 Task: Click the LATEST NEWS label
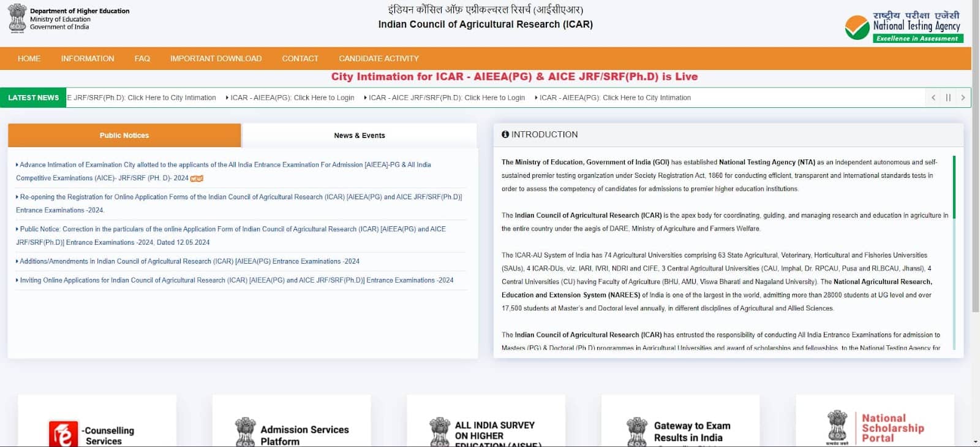point(33,97)
